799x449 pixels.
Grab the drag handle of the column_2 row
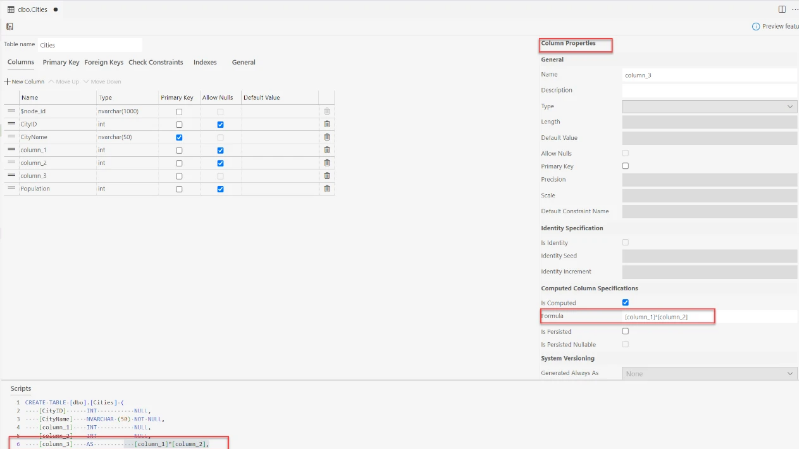pos(11,163)
